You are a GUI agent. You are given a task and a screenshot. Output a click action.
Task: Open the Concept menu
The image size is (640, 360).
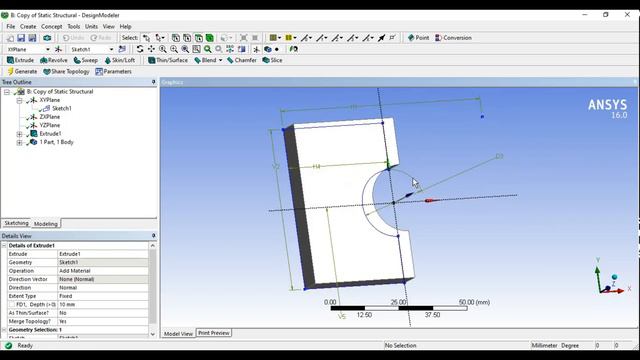(51, 27)
